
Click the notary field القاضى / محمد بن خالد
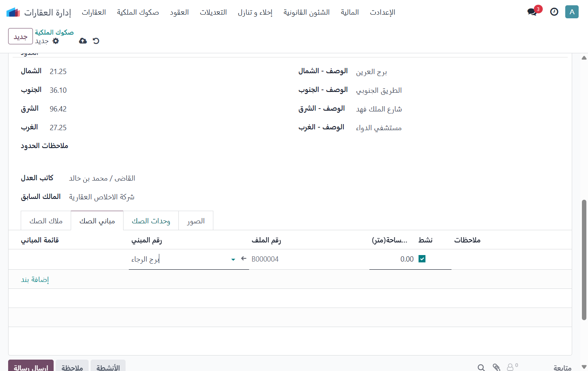point(102,178)
